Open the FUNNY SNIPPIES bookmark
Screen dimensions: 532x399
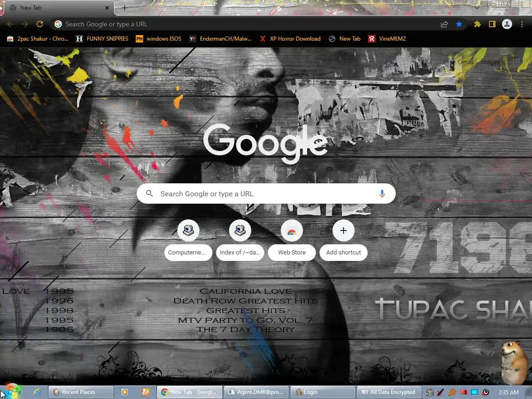(102, 39)
